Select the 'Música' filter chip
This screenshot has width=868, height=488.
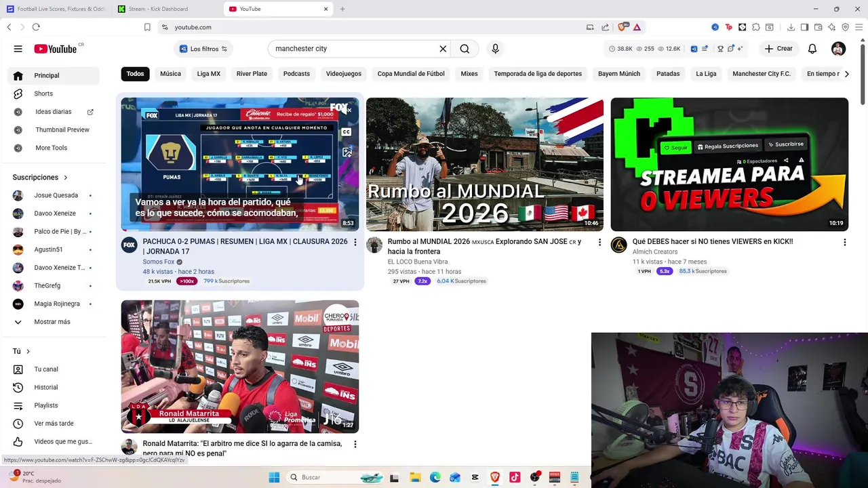tap(170, 74)
